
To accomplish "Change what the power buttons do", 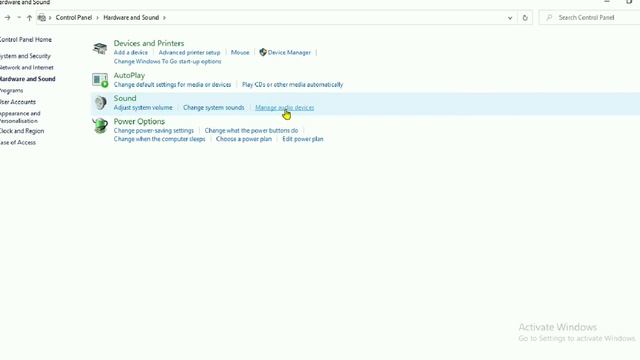I will pyautogui.click(x=251, y=131).
